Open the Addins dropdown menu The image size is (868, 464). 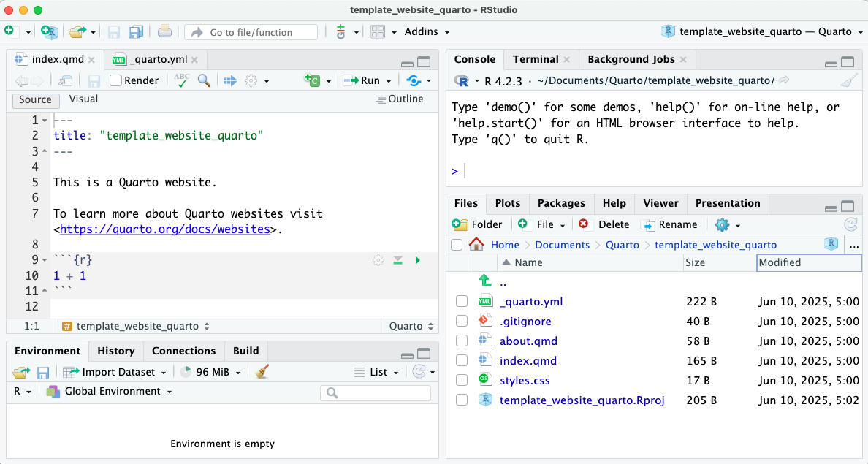427,31
